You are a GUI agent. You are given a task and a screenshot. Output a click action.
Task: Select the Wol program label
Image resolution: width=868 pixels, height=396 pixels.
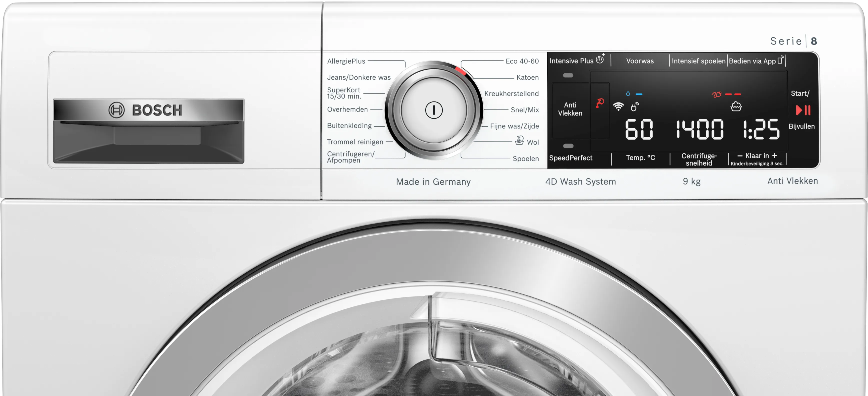[x=532, y=142]
